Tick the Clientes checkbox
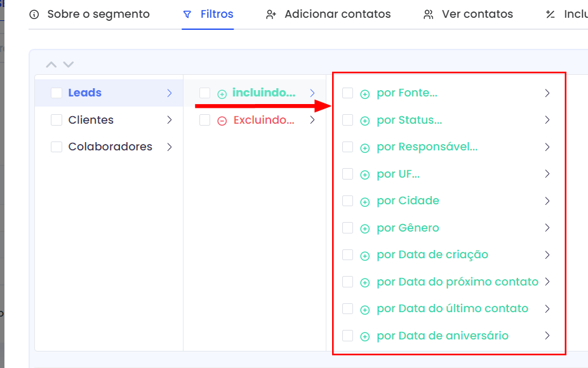The image size is (588, 368). 57,120
